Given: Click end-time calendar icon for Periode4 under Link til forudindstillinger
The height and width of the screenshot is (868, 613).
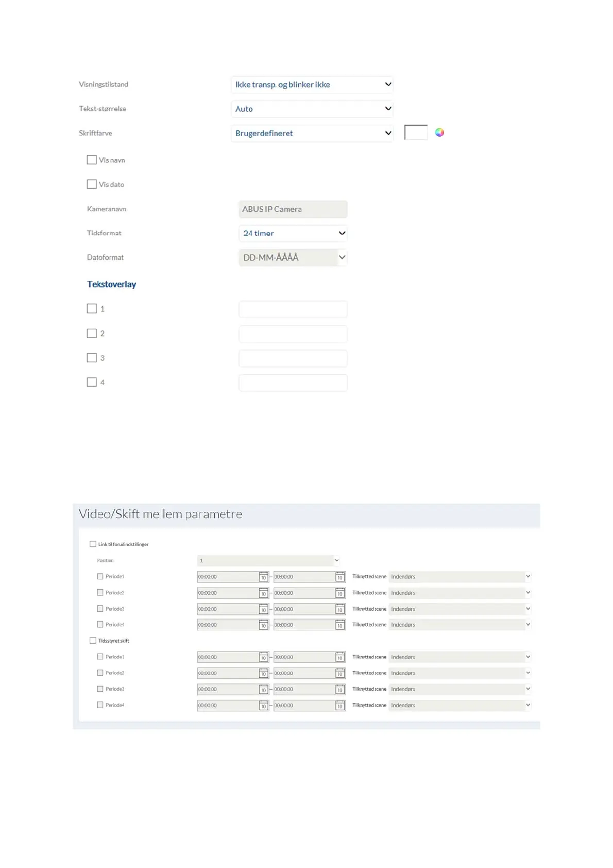Looking at the screenshot, I should click(340, 625).
